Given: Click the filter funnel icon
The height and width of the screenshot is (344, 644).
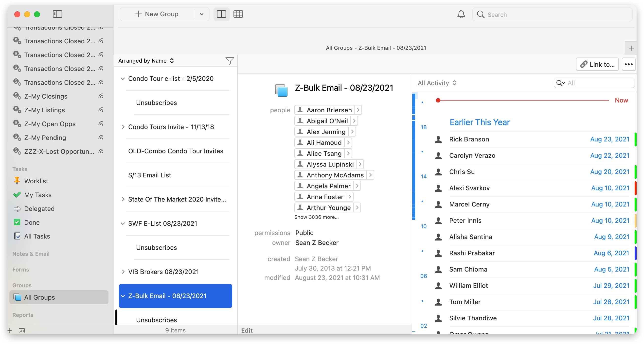Looking at the screenshot, I should tap(229, 61).
